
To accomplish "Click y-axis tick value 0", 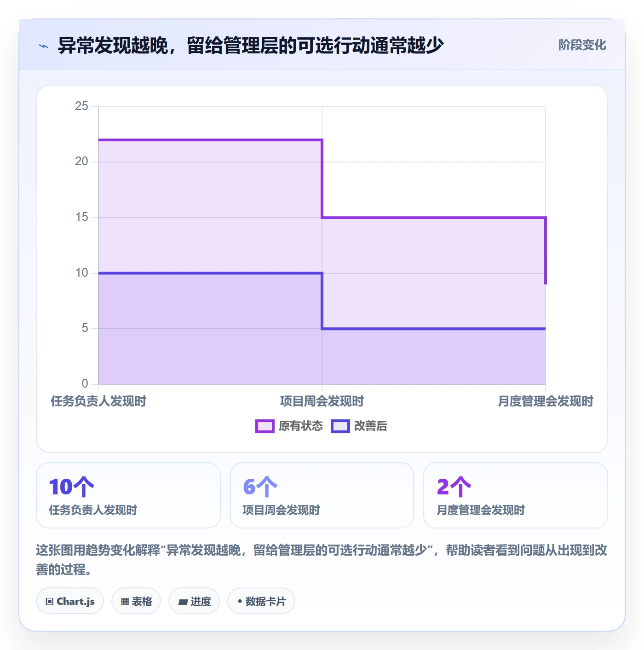I will (85, 384).
